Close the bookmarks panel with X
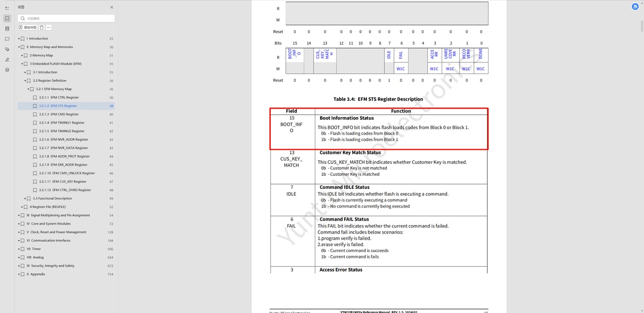Screen dimensions: 644x313 (112, 7)
